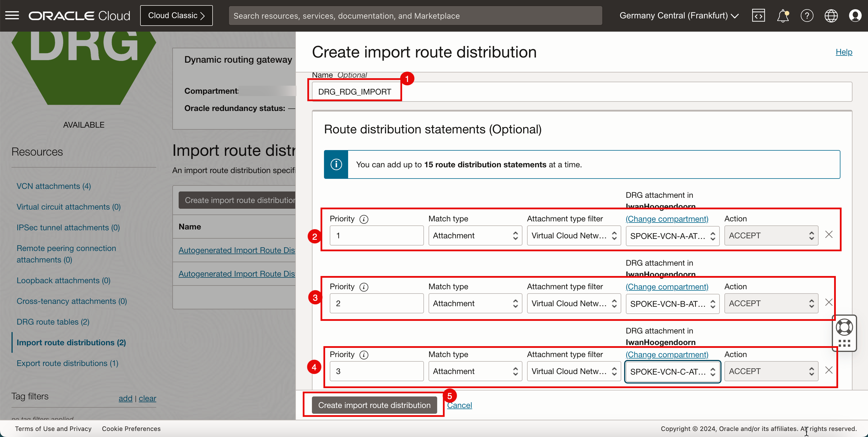Click the globe/language selector icon
This screenshot has height=437, width=868.
click(x=831, y=15)
